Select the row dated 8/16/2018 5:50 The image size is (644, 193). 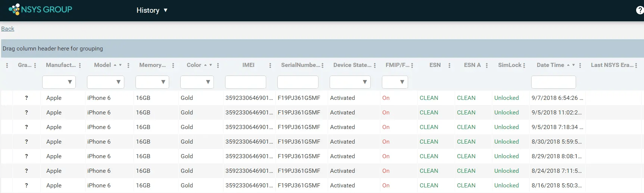(x=323, y=186)
